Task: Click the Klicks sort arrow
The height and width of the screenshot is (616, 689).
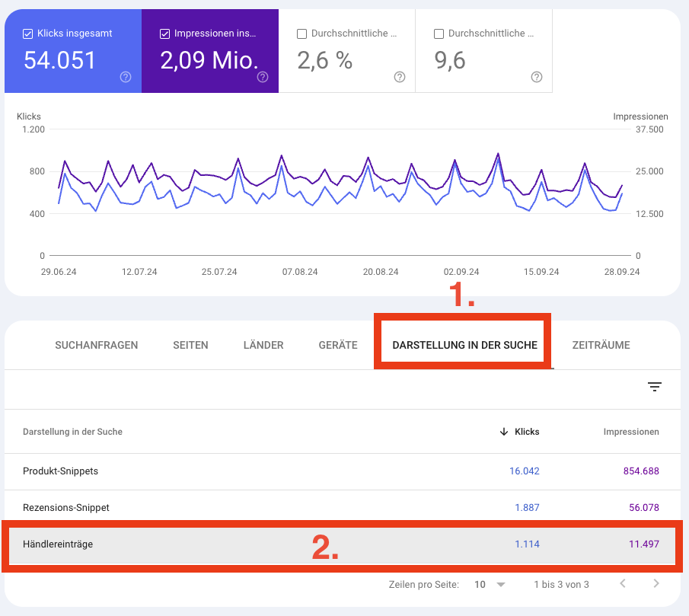Action: click(503, 432)
